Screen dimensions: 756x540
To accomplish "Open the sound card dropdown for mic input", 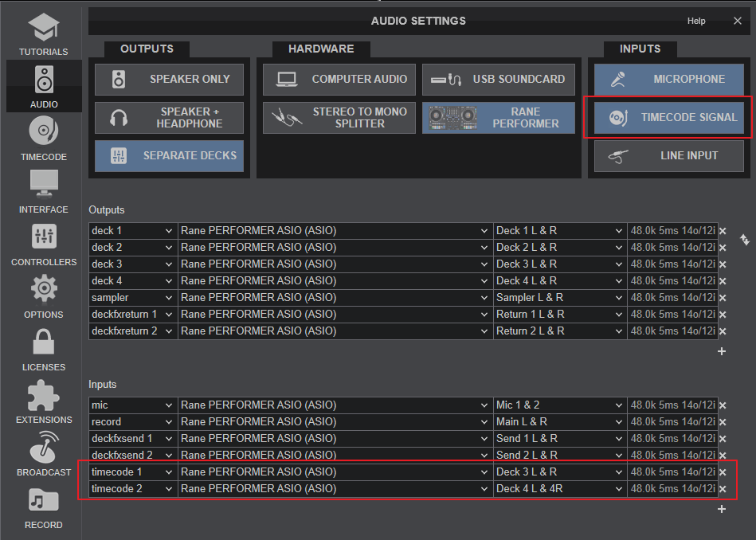I will 332,405.
